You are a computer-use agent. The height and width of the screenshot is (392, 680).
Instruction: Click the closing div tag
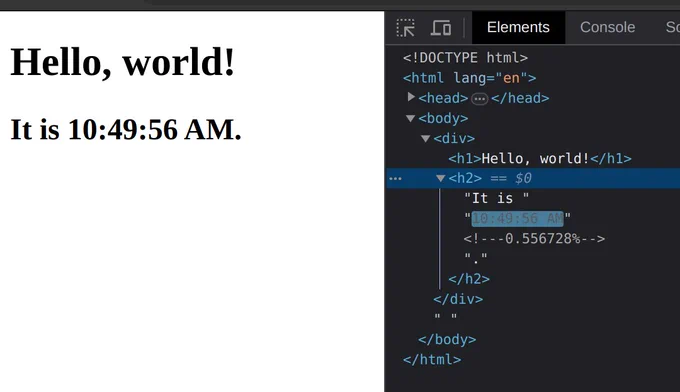coord(458,299)
